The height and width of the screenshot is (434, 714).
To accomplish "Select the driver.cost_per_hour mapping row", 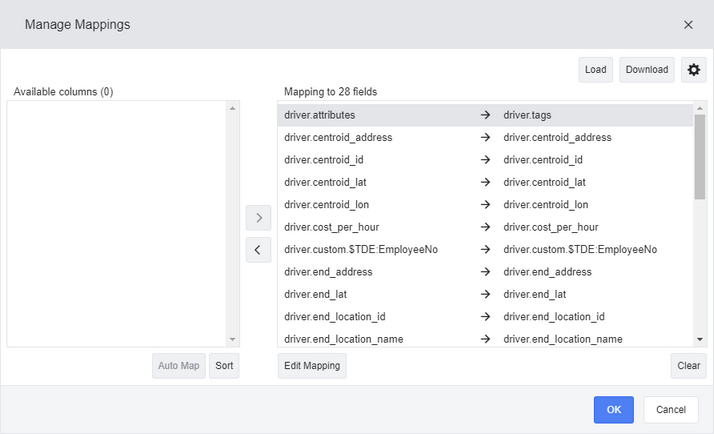I will point(485,227).
